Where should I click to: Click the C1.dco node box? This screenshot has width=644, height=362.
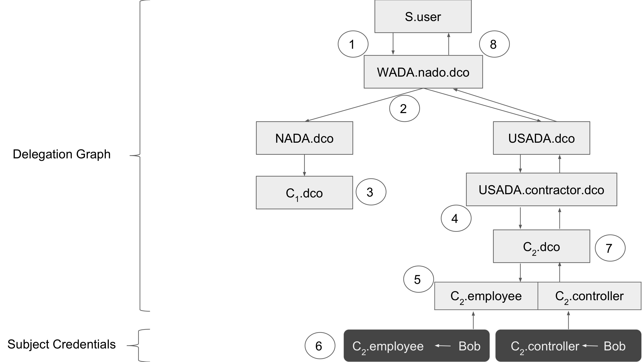[x=304, y=193]
